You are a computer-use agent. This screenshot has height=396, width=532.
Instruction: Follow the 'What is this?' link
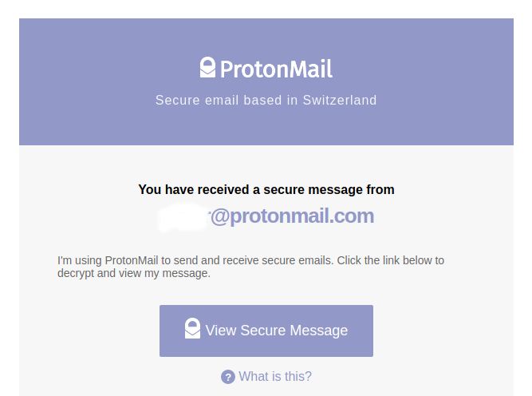275,376
